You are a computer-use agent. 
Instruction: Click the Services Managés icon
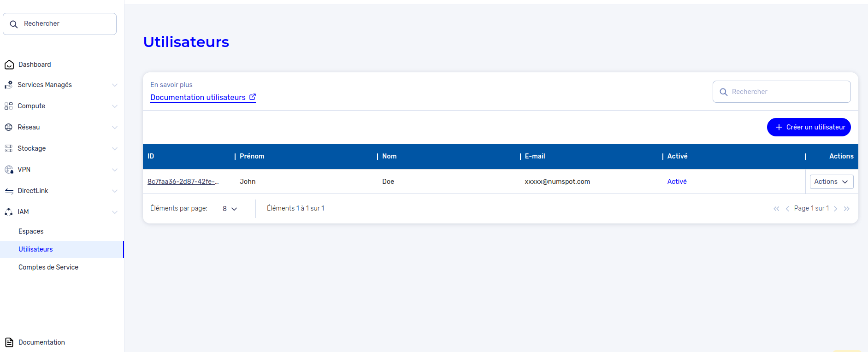pyautogui.click(x=9, y=85)
